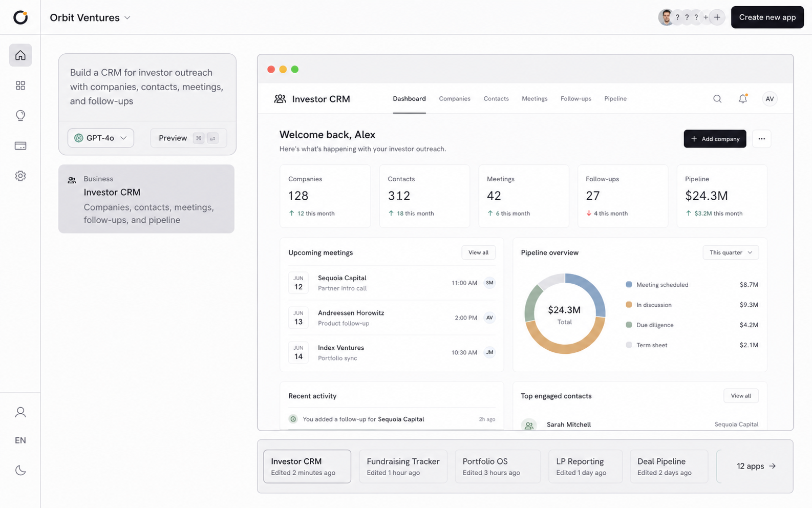Click the Create new app button
The image size is (812, 508).
click(767, 17)
